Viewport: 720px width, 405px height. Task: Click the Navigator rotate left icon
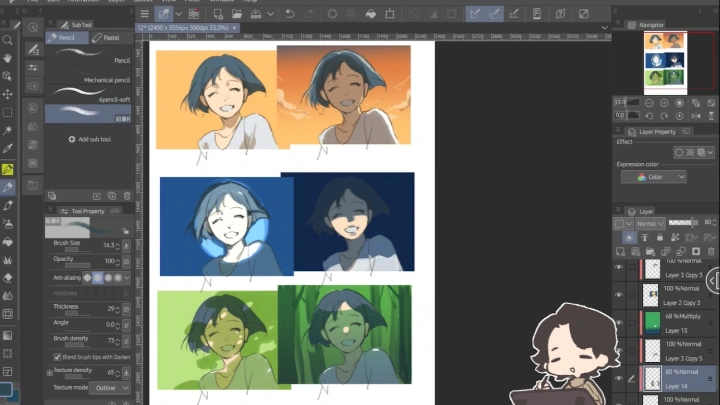(x=649, y=116)
